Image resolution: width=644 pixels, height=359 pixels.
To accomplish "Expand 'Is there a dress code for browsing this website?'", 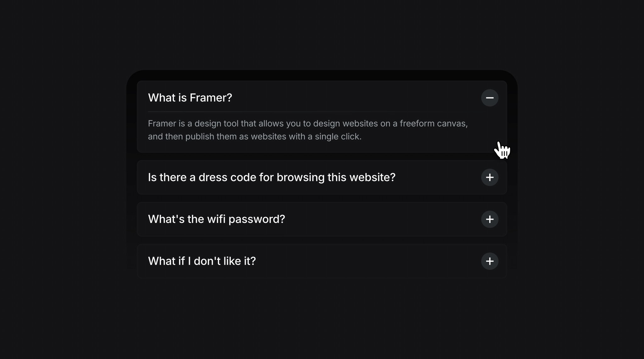I will coord(490,177).
